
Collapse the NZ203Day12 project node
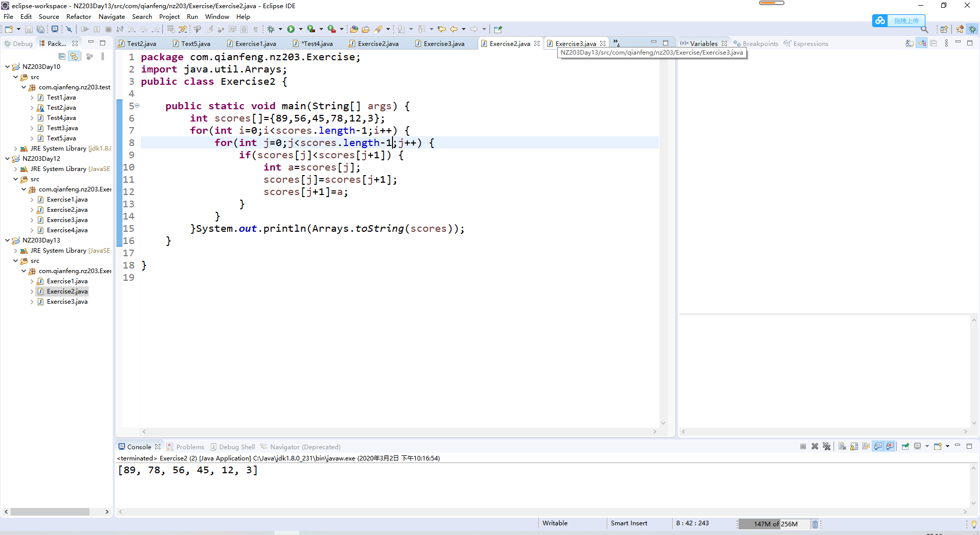point(7,158)
